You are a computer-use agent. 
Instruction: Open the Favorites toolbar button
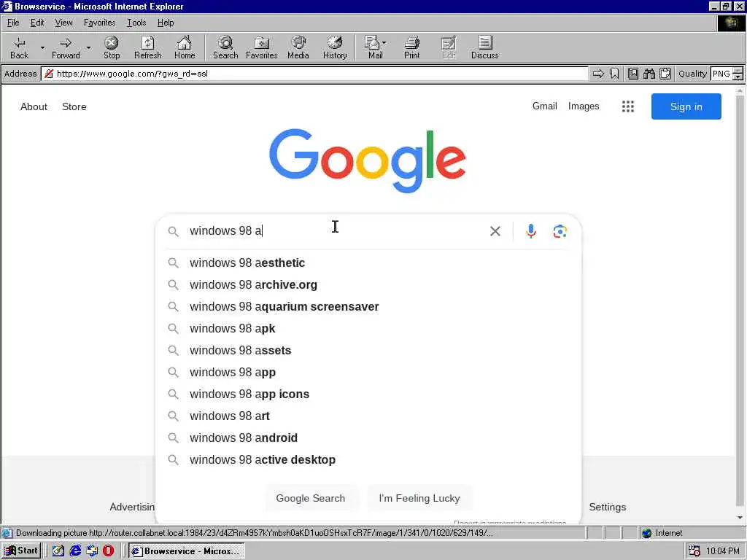tap(262, 47)
